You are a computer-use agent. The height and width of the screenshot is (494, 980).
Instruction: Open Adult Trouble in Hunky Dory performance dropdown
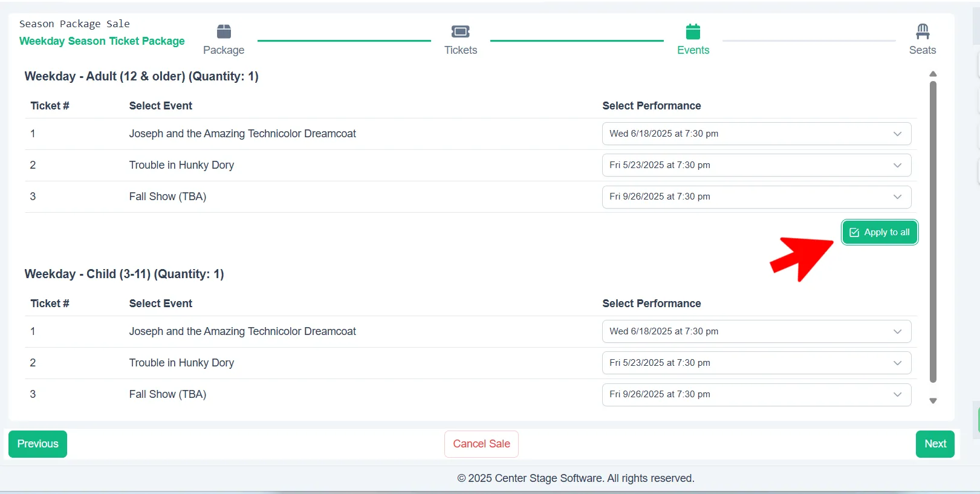(756, 165)
